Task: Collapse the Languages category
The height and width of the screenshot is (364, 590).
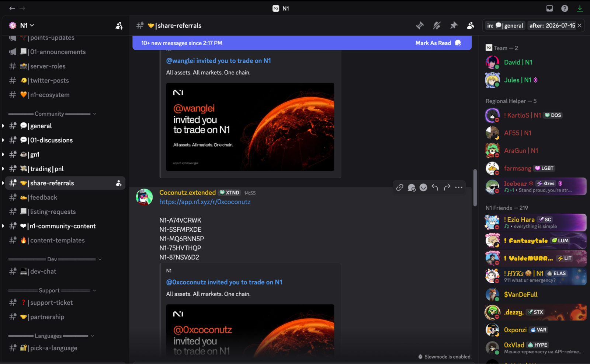Action: 51,336
